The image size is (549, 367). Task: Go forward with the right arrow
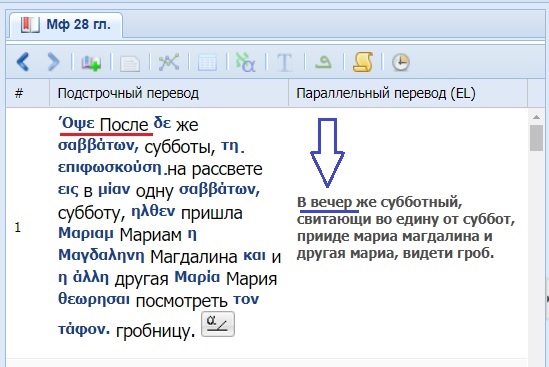coord(53,62)
